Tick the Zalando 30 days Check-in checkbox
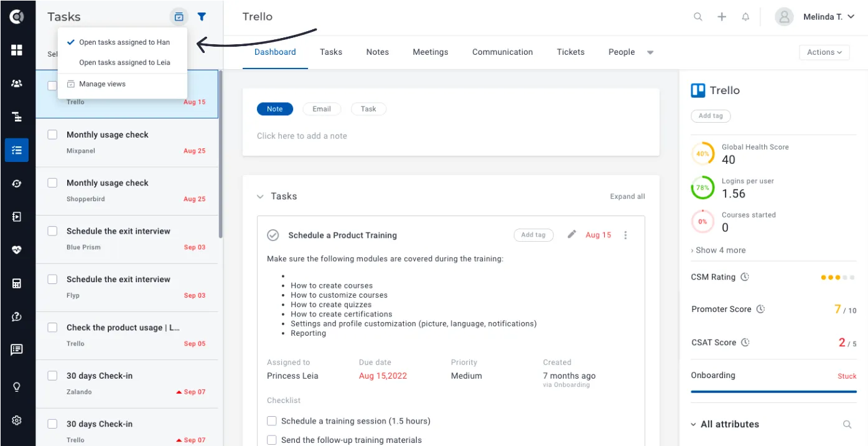Viewport: 868px width, 446px height. pyautogui.click(x=53, y=376)
